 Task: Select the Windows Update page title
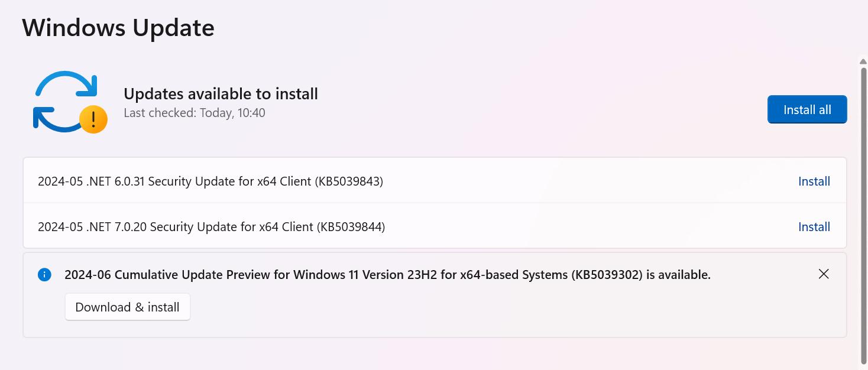coord(118,27)
